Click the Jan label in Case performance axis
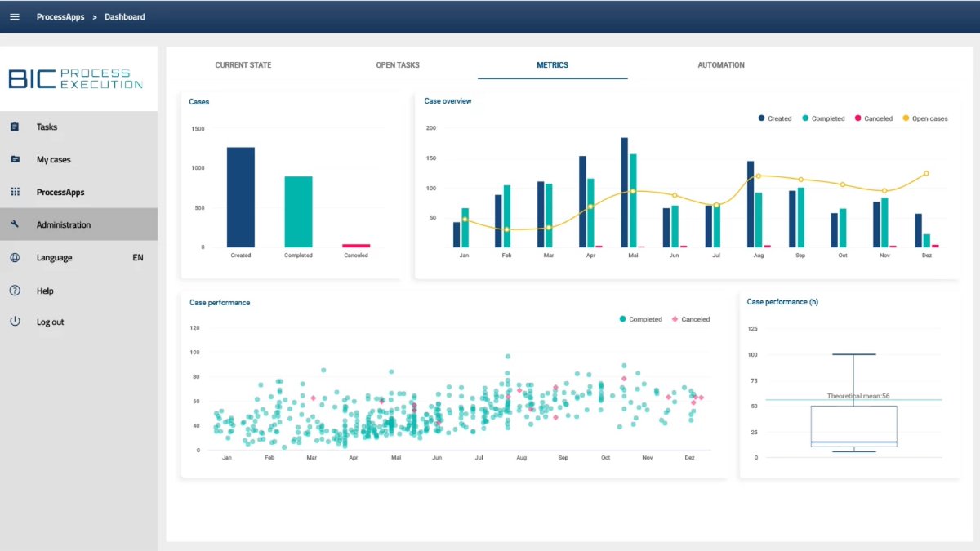Screen dimensions: 980x551 click(x=227, y=458)
